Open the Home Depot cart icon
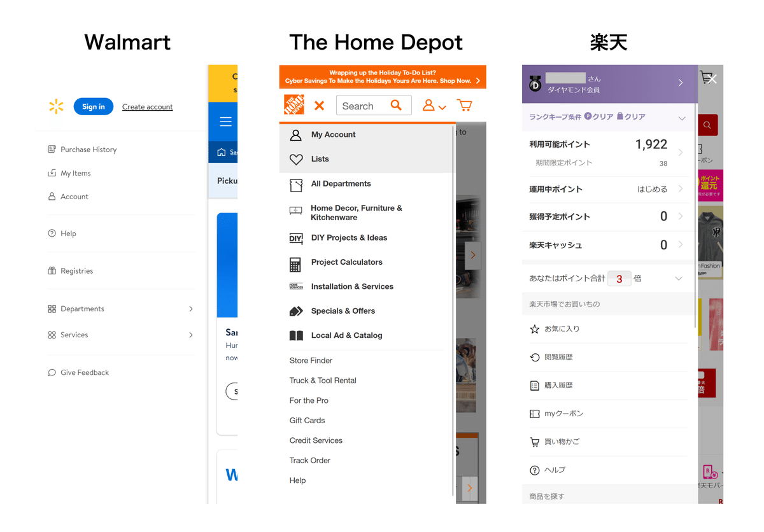The width and height of the screenshot is (764, 532). click(465, 105)
